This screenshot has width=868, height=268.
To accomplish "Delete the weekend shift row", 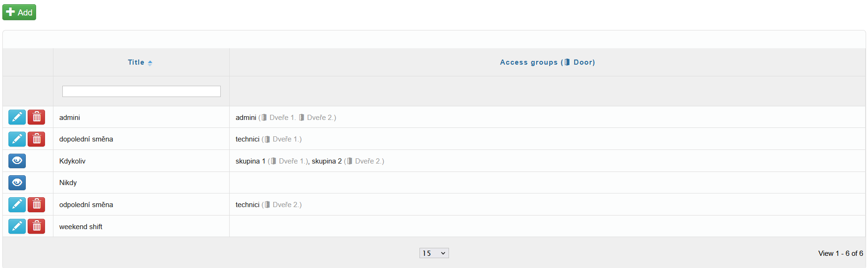I will [x=37, y=227].
